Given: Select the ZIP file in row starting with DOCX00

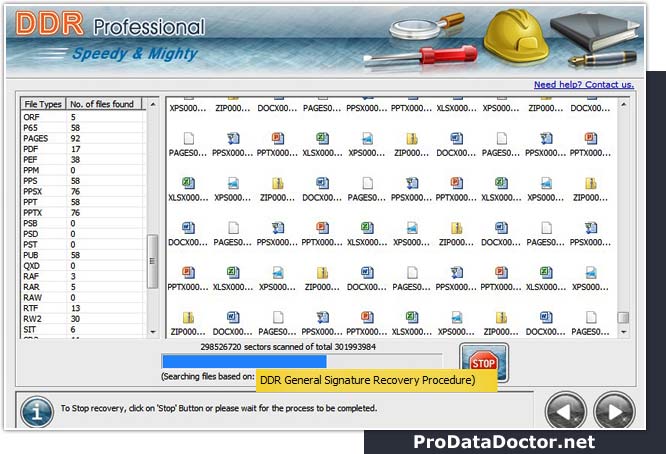Looking at the screenshot, I should (456, 234).
